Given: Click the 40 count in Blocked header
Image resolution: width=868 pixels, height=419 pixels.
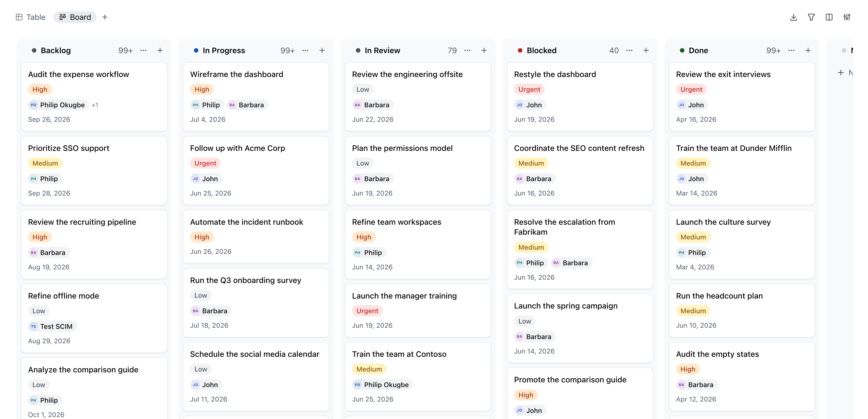Looking at the screenshot, I should click(x=614, y=51).
